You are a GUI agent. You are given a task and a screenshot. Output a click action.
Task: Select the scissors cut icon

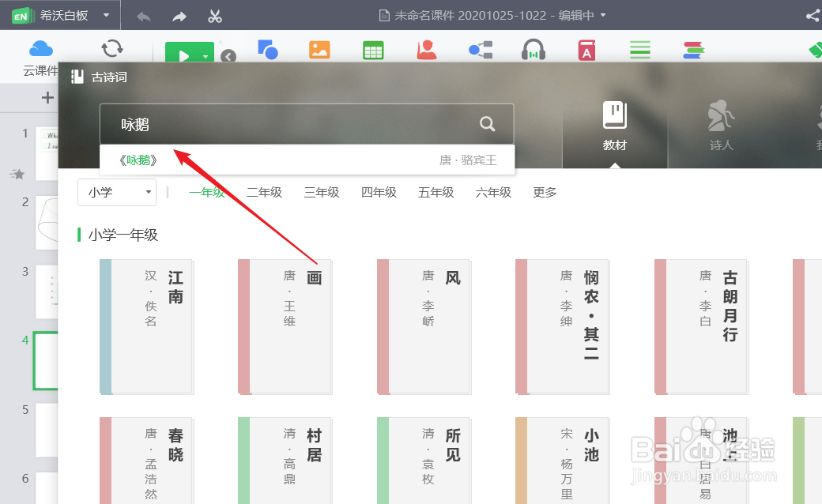215,17
